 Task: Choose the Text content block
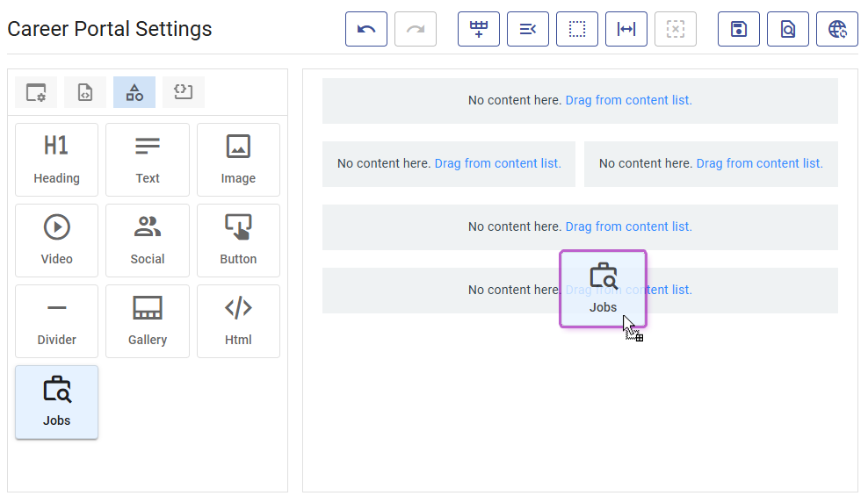click(148, 160)
